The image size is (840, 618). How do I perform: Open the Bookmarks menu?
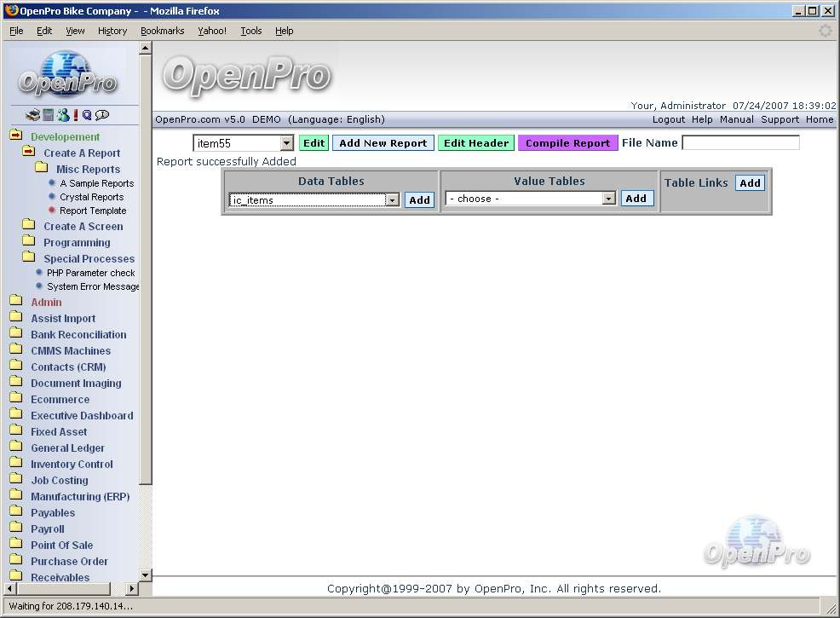(162, 31)
